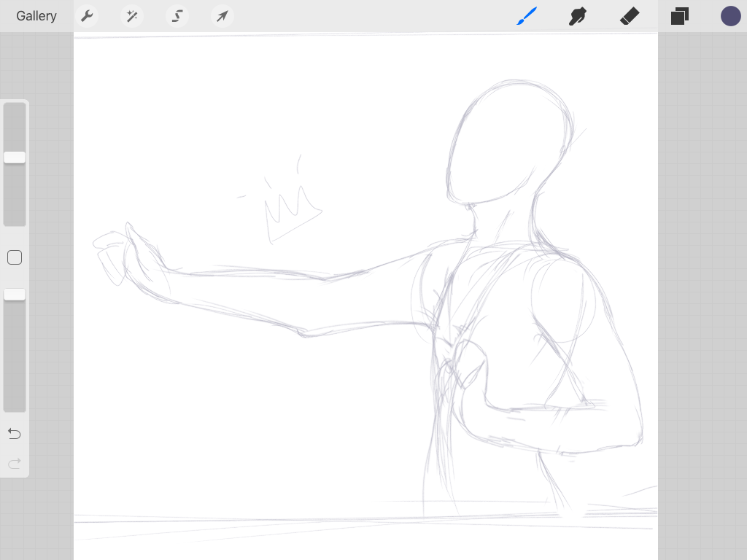
Task: Activate the Selection tool
Action: 177,16
